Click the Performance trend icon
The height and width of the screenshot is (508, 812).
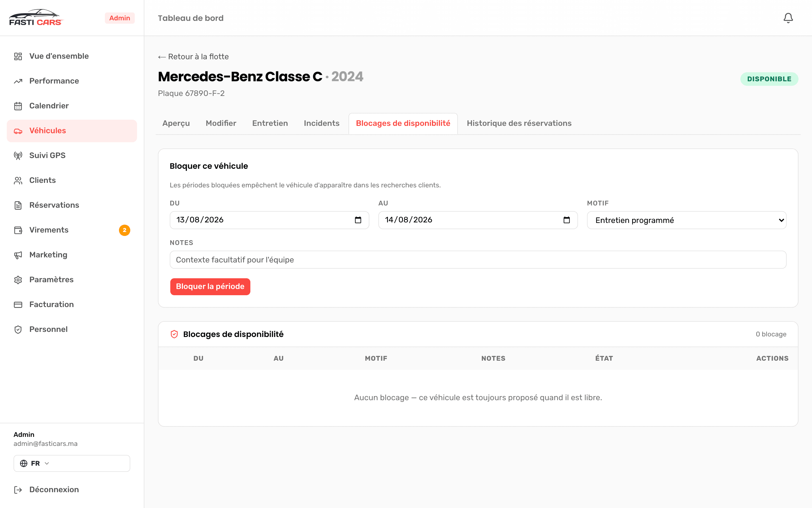pyautogui.click(x=18, y=81)
